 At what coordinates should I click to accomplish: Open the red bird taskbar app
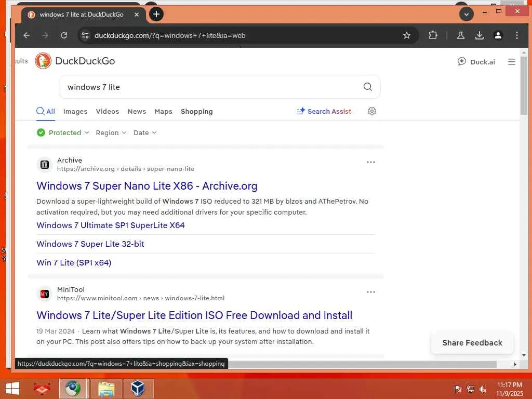point(42,389)
